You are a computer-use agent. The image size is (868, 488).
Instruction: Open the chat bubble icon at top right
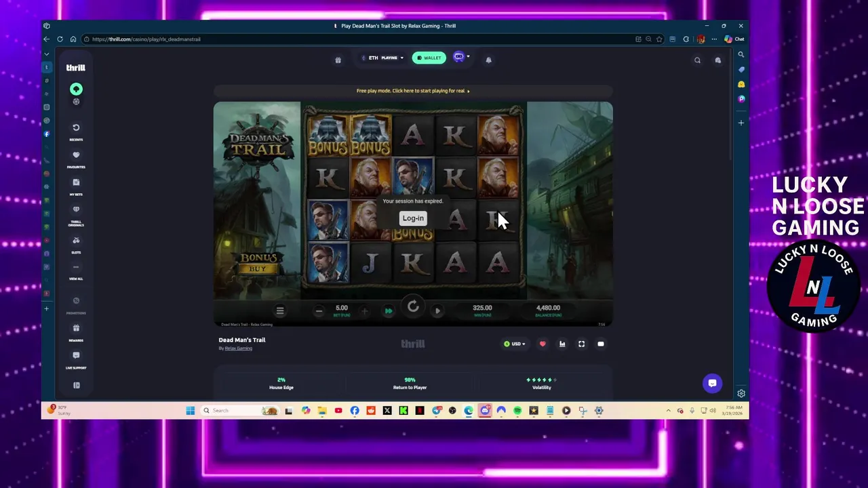[717, 60]
